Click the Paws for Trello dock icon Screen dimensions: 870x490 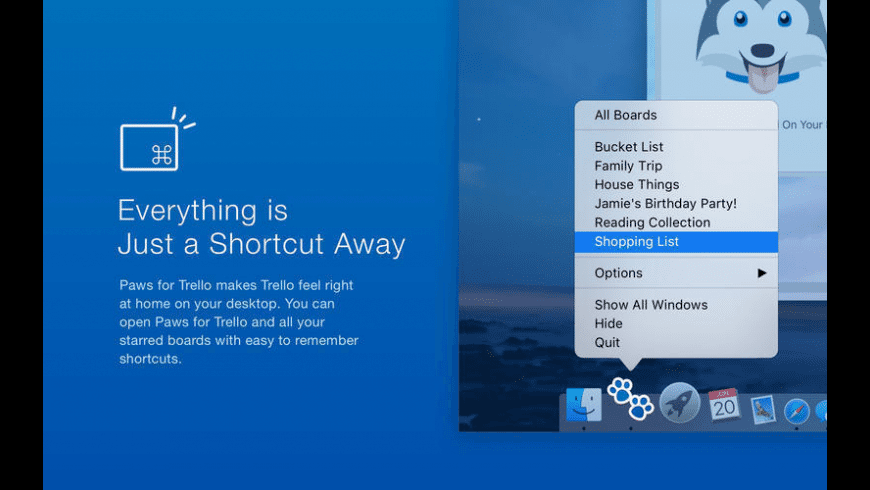(630, 398)
